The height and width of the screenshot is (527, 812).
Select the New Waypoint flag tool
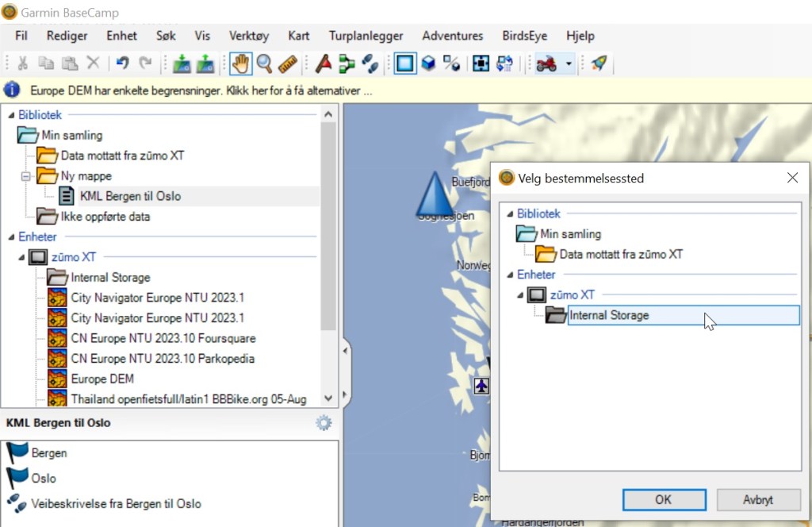click(x=323, y=63)
